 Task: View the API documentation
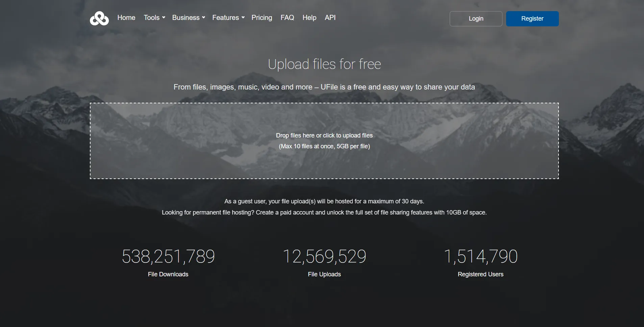click(330, 17)
